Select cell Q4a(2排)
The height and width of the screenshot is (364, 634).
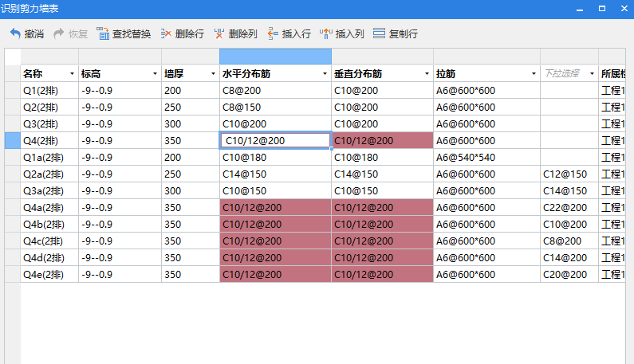click(x=49, y=208)
